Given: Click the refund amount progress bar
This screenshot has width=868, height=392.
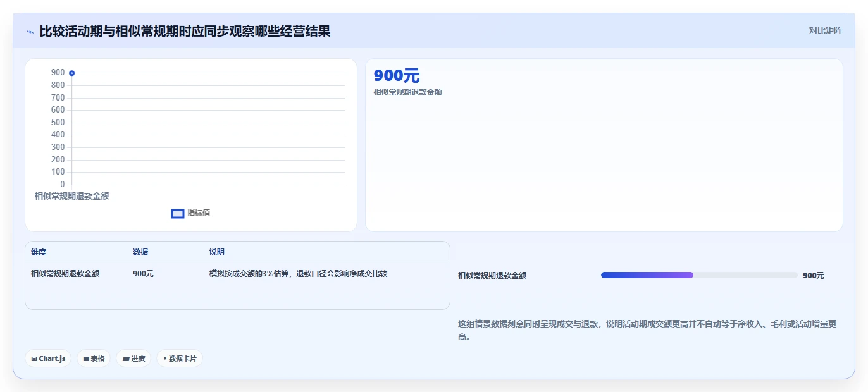Looking at the screenshot, I should [699, 275].
